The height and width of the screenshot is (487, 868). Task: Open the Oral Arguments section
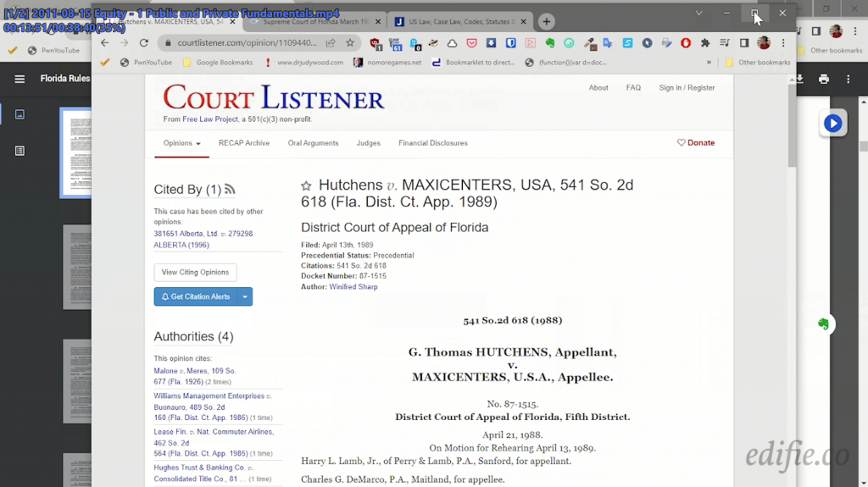tap(313, 143)
